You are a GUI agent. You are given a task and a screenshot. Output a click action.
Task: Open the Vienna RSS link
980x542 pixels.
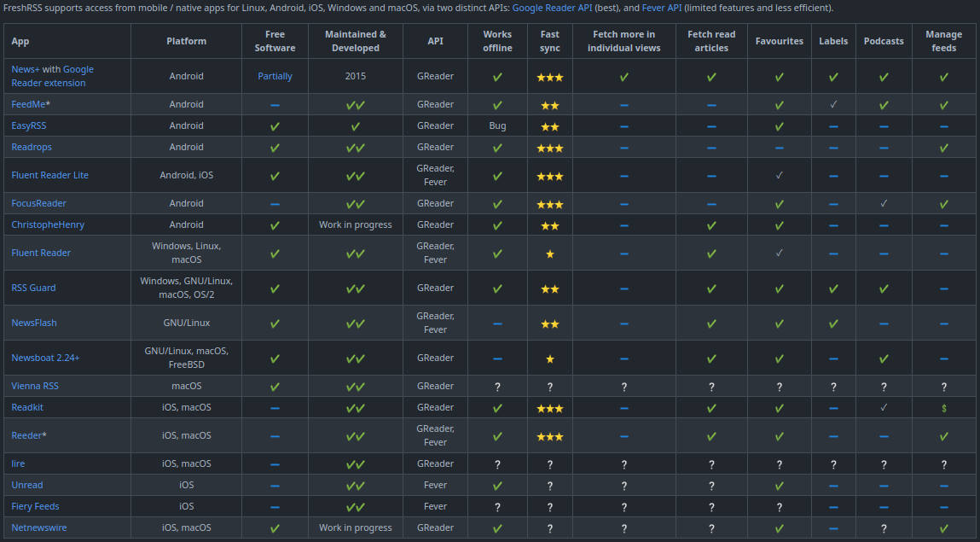tap(35, 386)
